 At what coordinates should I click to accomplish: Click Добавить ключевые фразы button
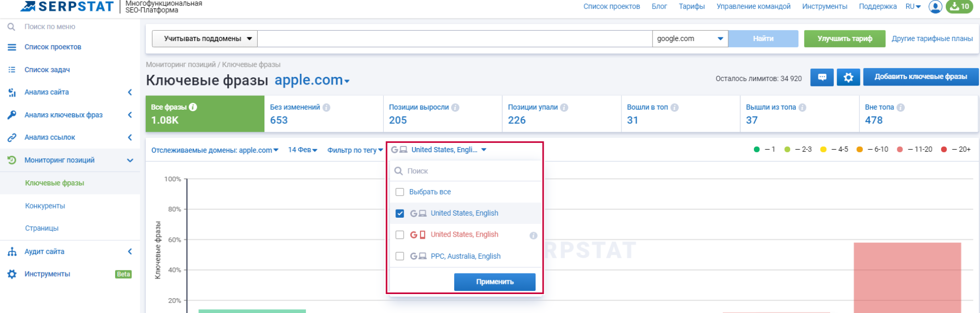[x=920, y=77]
